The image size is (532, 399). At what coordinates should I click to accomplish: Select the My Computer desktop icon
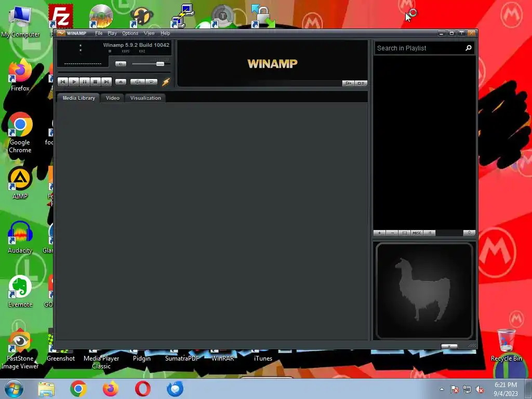20,22
